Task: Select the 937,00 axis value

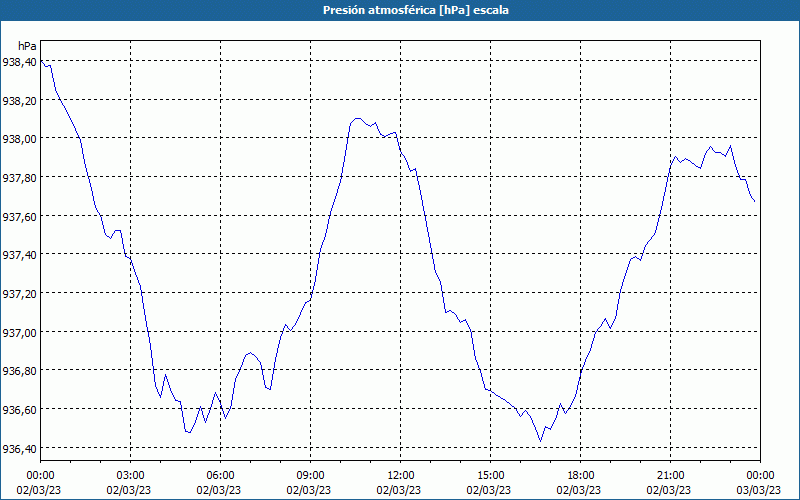Action: (19, 333)
